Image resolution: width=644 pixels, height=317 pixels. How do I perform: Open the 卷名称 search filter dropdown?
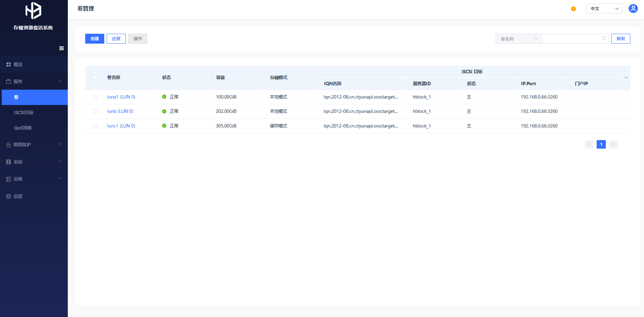(518, 39)
